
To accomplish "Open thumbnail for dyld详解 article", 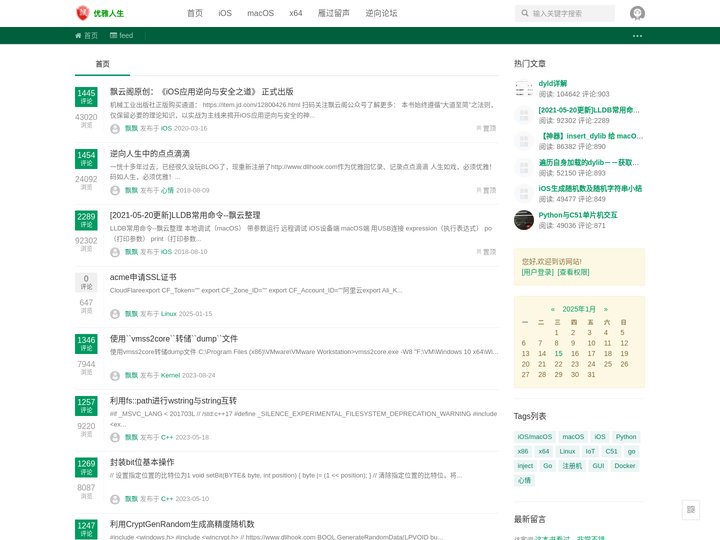I will (x=523, y=89).
